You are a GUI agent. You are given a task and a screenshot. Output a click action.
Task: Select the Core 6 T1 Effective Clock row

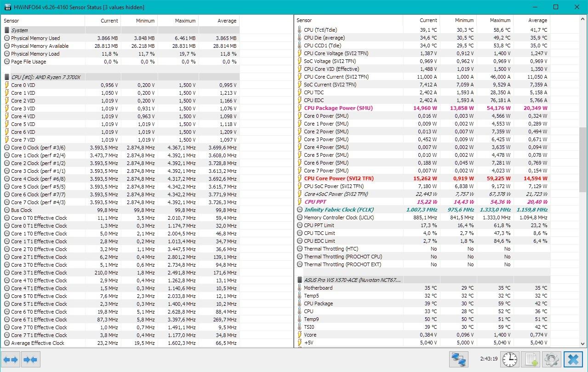(120, 320)
